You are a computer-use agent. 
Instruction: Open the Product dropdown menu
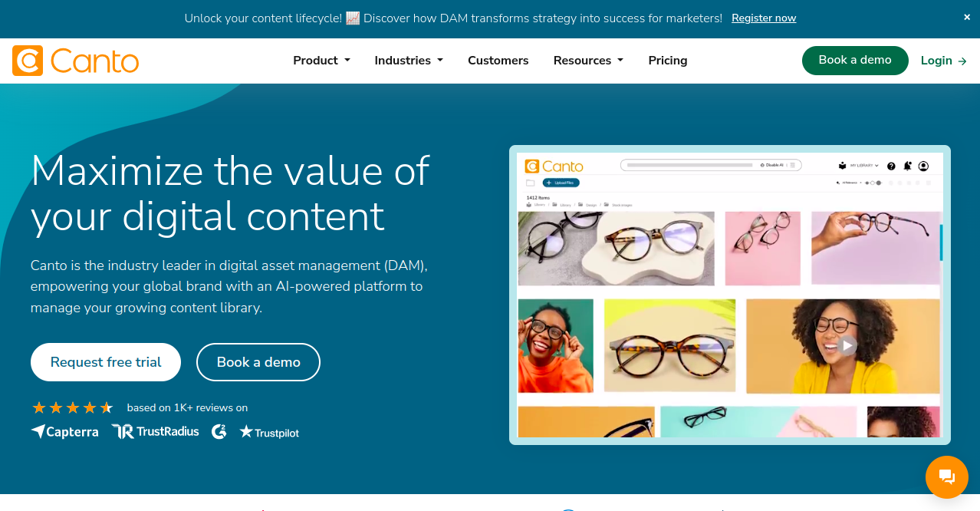click(321, 61)
